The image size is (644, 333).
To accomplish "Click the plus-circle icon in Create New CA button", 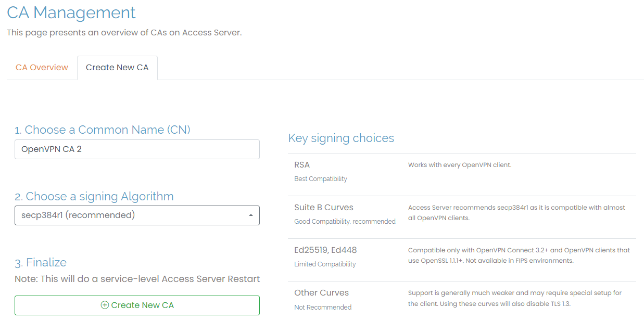I will click(x=105, y=305).
